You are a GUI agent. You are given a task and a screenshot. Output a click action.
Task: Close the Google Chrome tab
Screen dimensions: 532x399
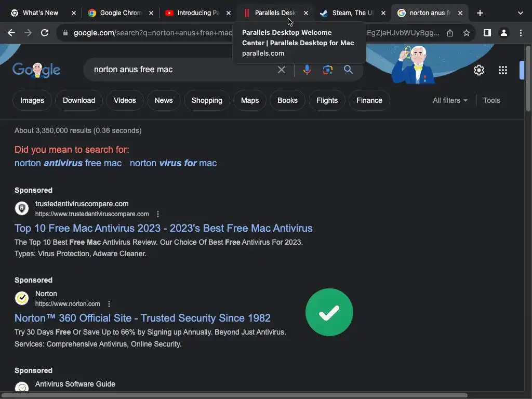coord(151,13)
